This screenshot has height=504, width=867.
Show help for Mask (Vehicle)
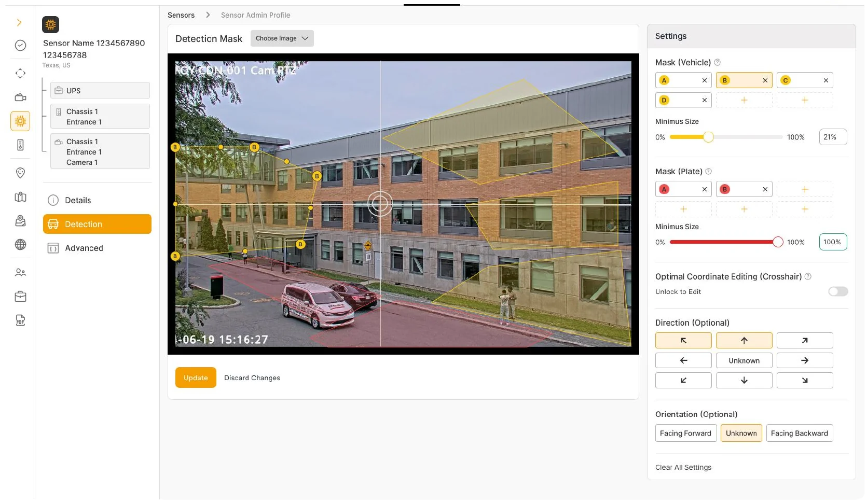(718, 62)
